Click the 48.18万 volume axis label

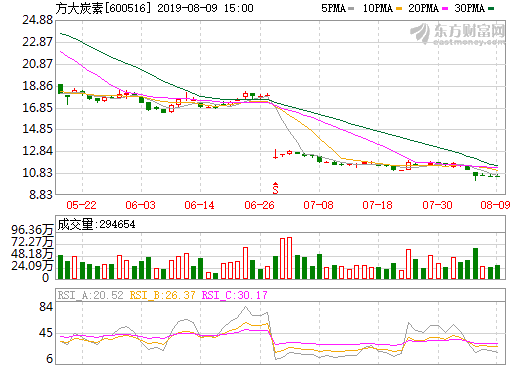tap(32, 254)
